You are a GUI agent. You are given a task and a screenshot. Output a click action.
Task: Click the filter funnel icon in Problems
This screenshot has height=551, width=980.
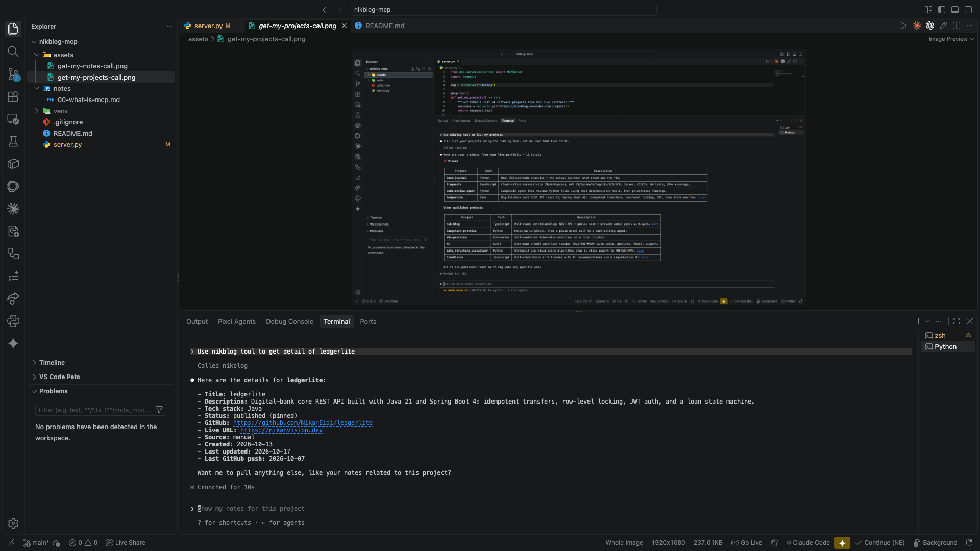[x=159, y=410]
